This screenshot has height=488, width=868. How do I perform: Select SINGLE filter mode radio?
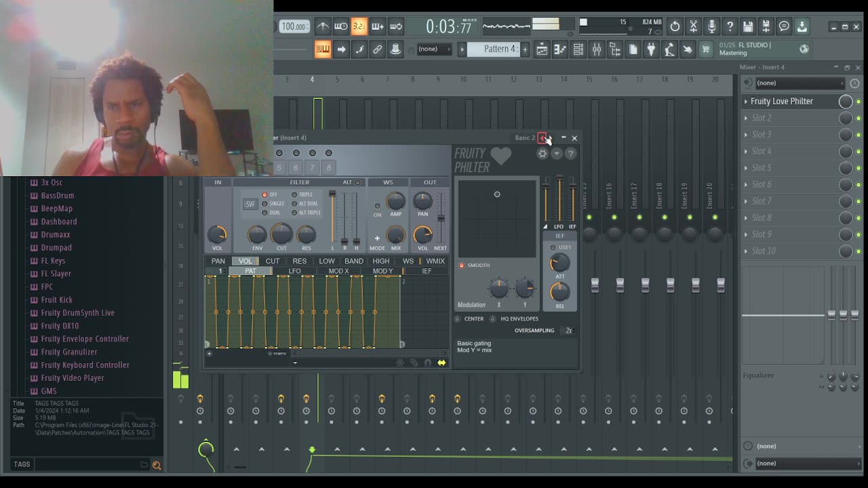264,203
